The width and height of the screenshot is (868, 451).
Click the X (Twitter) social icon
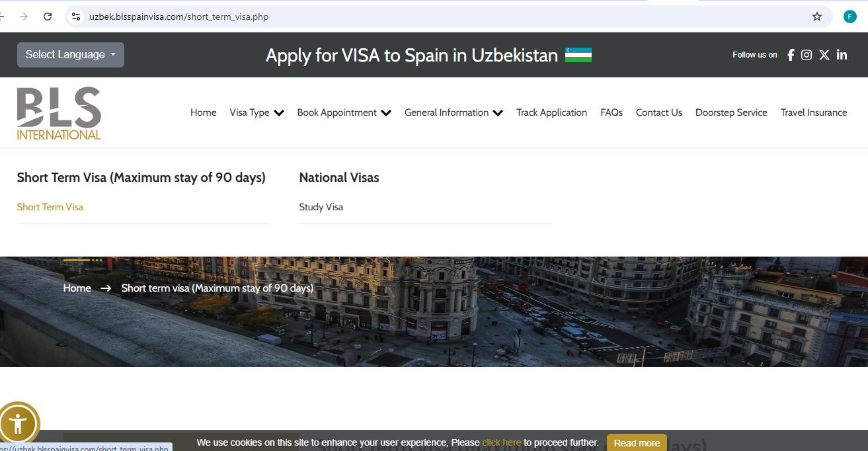click(824, 55)
